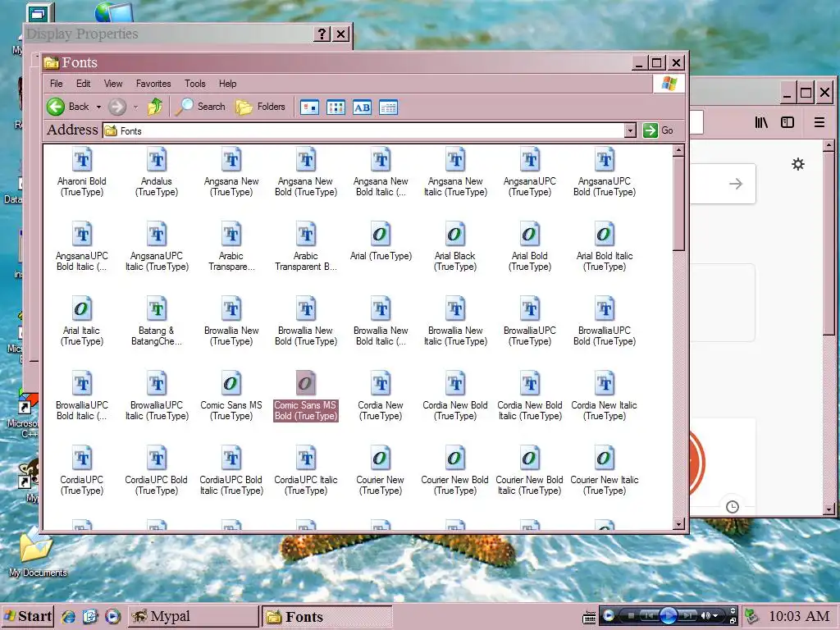Viewport: 840px width, 630px height.
Task: Open the Tools menu
Action: (x=195, y=84)
